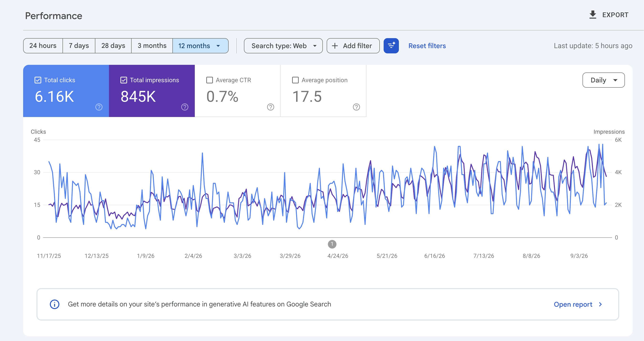Click the Export download icon
Screen dimensions: 644x341
point(592,15)
